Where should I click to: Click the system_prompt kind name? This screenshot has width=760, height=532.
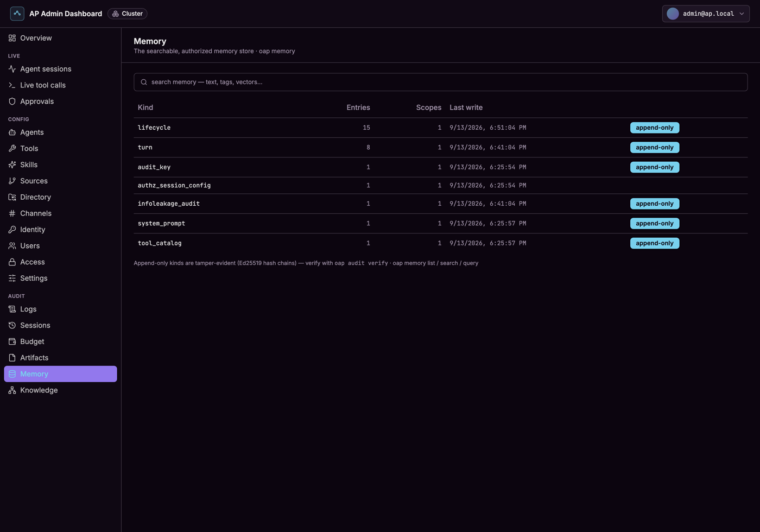[x=161, y=224]
